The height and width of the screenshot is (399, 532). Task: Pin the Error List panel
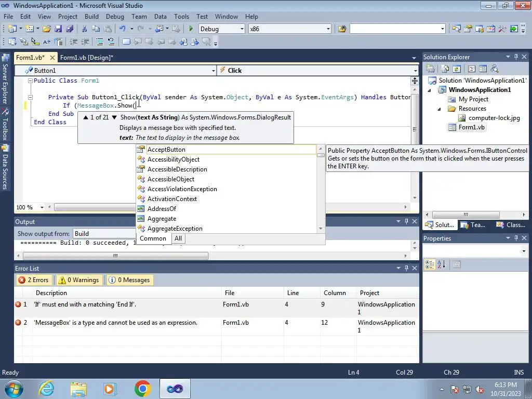point(406,268)
